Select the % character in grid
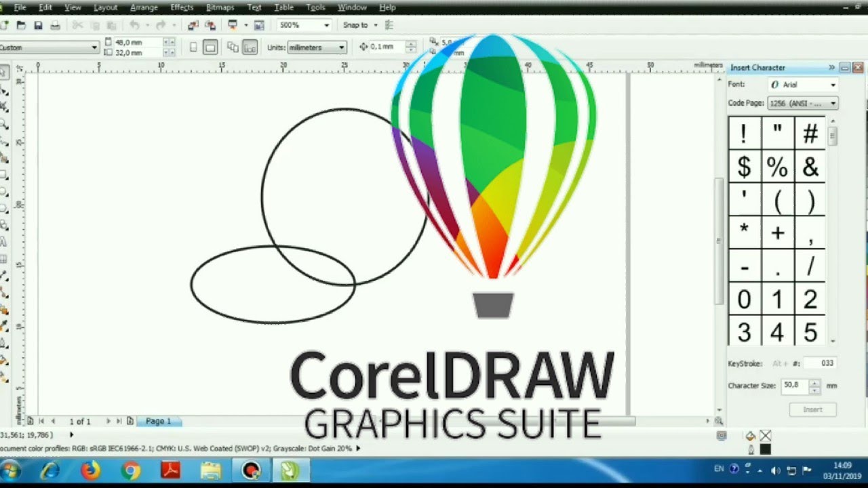868x488 pixels. pos(778,167)
